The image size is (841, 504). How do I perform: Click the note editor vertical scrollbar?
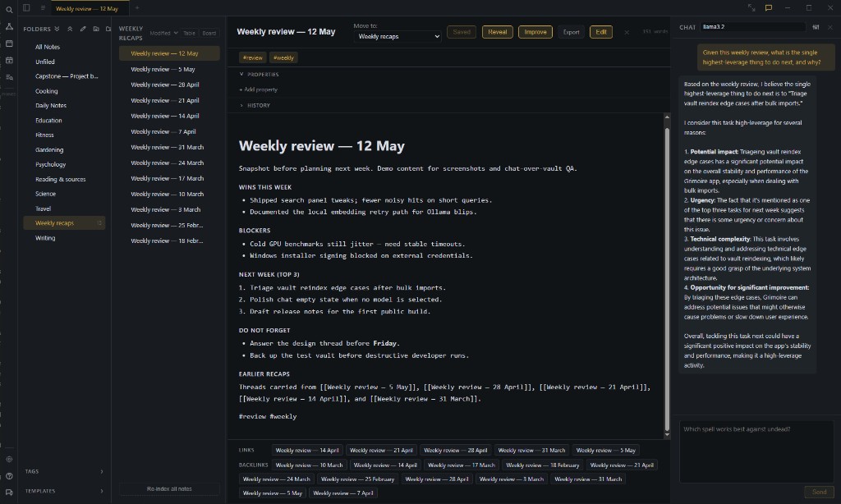667,279
